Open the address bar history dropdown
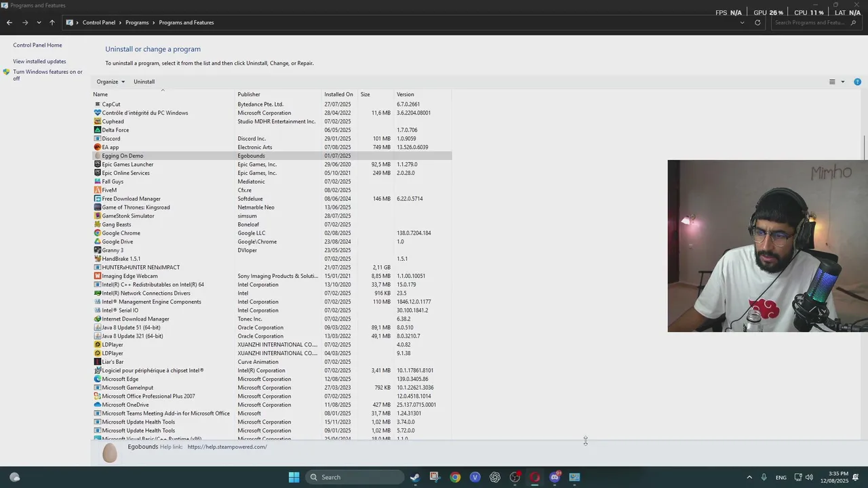Viewport: 868px width, 488px height. 742,22
